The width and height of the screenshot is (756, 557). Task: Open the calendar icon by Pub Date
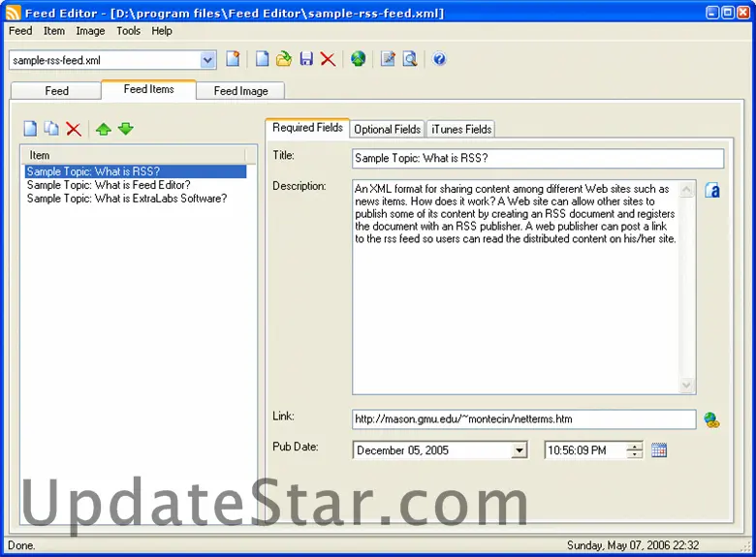click(659, 450)
